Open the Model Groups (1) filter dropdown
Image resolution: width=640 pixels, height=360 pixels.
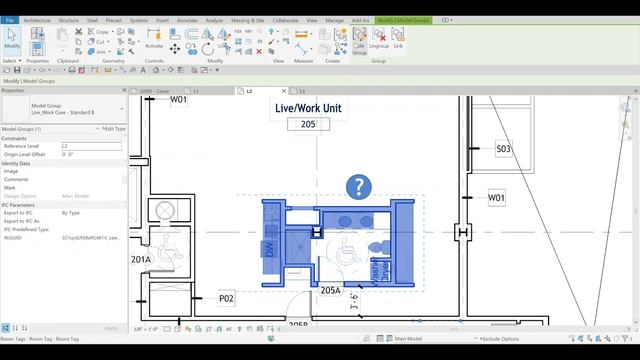point(98,129)
